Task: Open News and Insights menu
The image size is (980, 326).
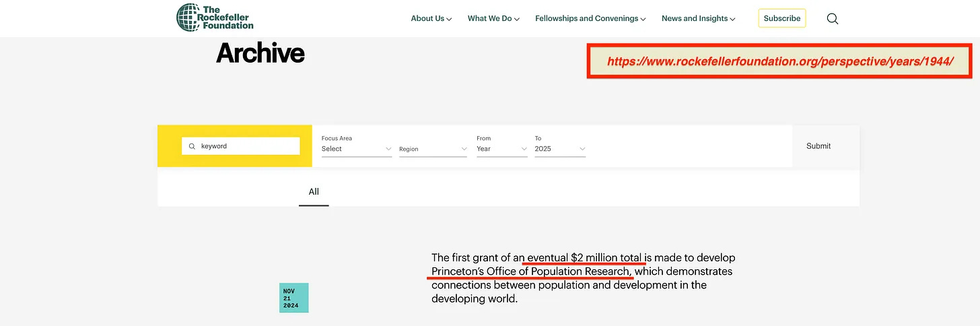Action: pos(698,19)
